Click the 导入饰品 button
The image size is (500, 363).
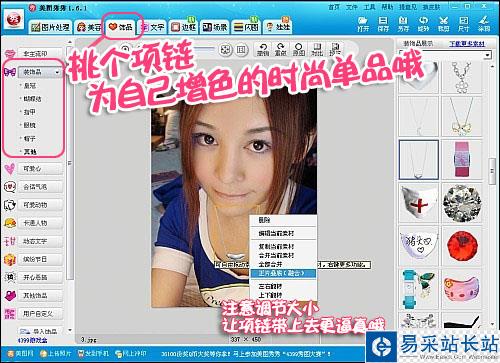(40, 331)
